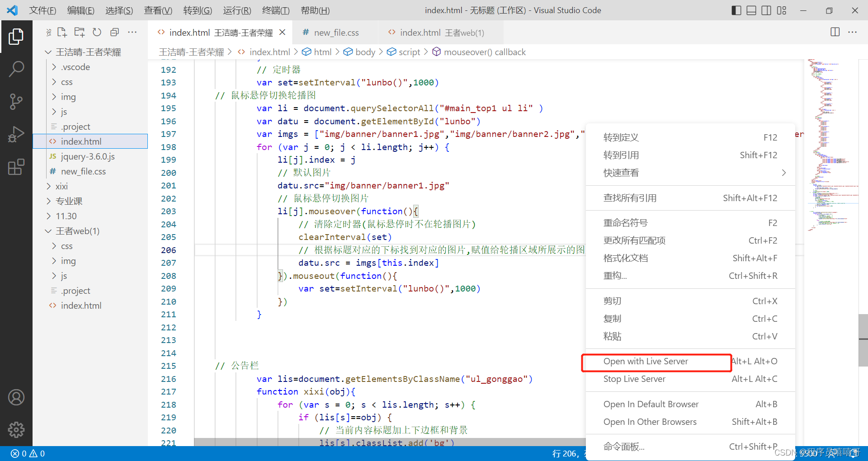Choose 格式化文档 from context menu
The width and height of the screenshot is (868, 461).
coord(690,258)
